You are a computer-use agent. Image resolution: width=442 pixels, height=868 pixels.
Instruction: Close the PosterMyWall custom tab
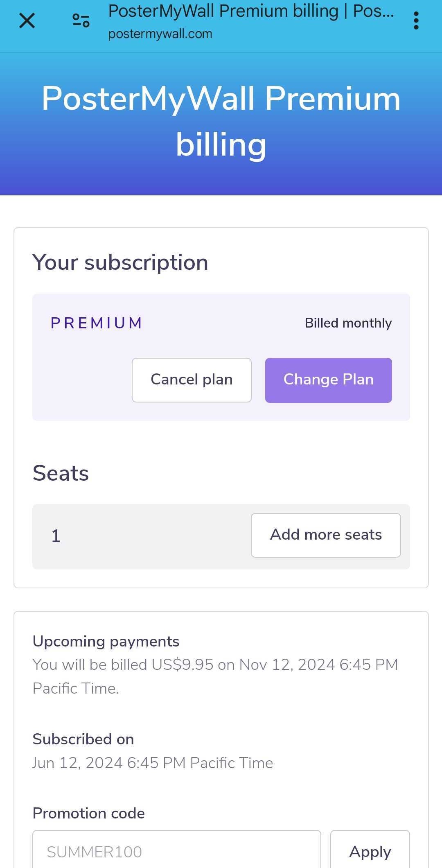[x=26, y=20]
